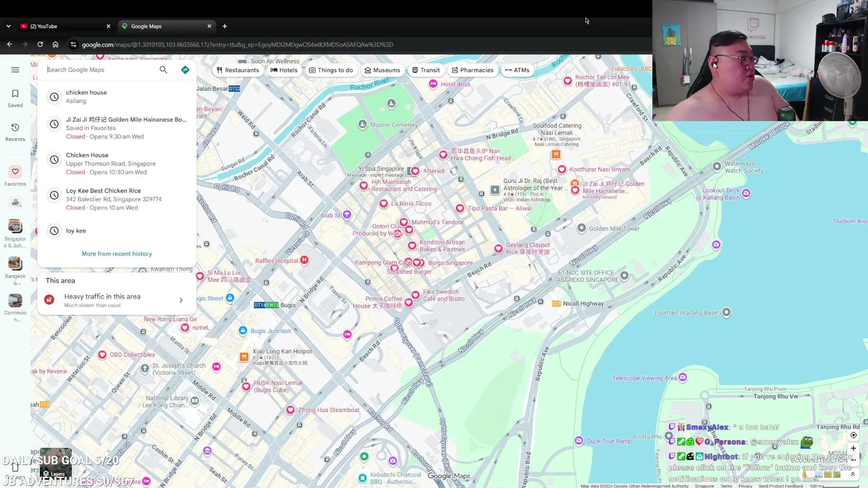Open the Saved places bookmark icon

(15, 94)
